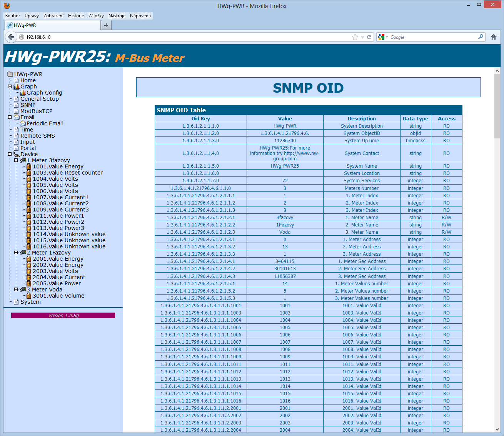Open the Portal page link
The image size is (504, 436).
(x=28, y=148)
